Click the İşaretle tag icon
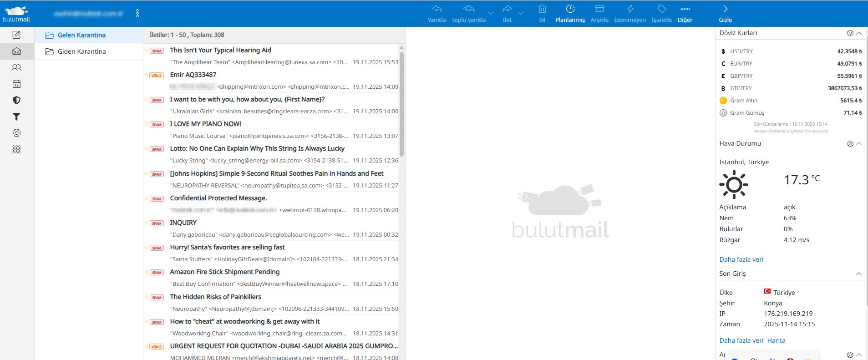This screenshot has width=868, height=360. click(662, 9)
